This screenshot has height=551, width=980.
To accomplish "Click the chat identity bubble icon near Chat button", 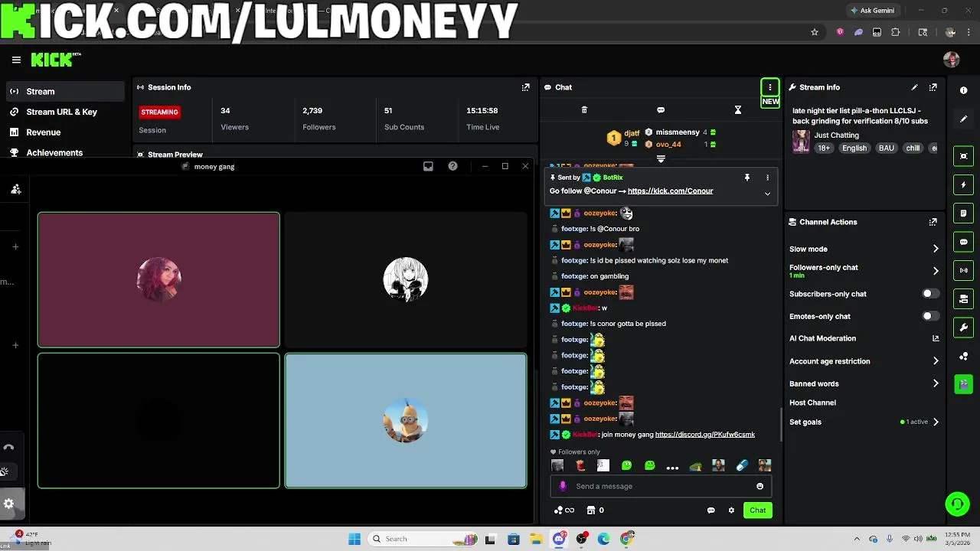I will point(710,510).
